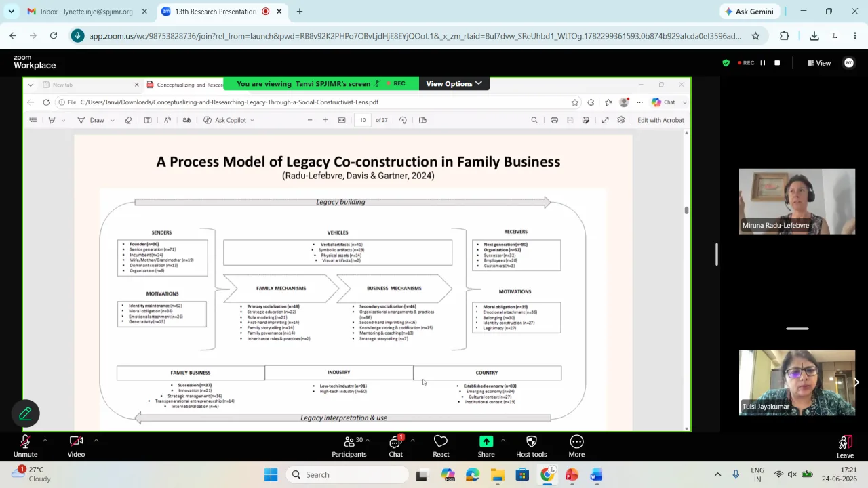Show next participants with right arrow

[856, 382]
